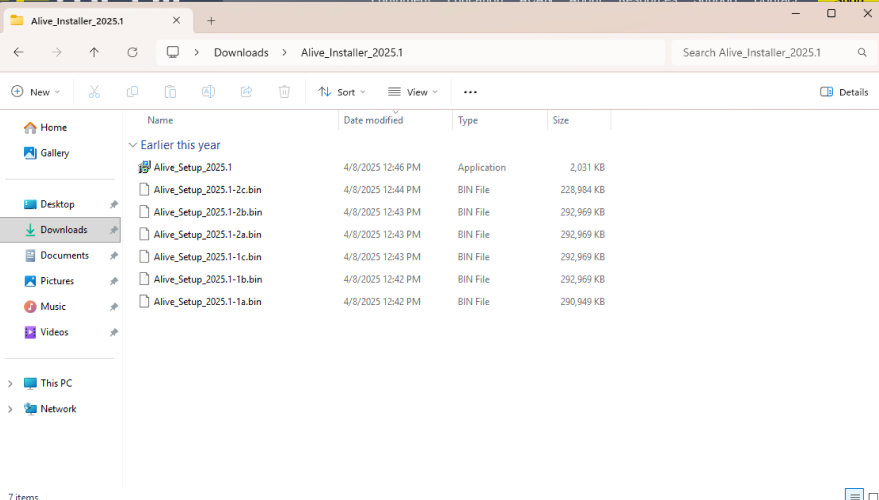The image size is (879, 500).
Task: Switch to large thumbnails view in status bar
Action: click(872, 495)
